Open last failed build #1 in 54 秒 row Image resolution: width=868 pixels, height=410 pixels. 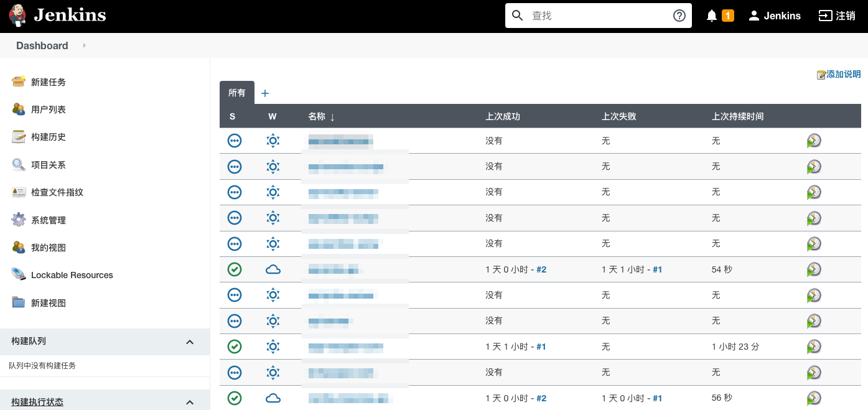[x=658, y=269]
